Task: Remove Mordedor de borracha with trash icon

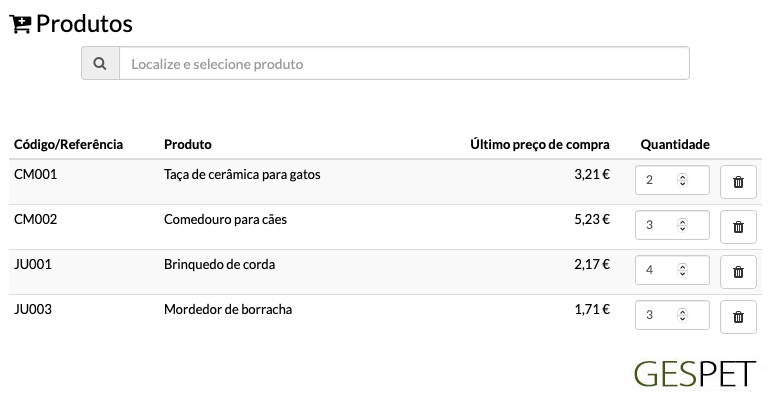Action: [738, 317]
